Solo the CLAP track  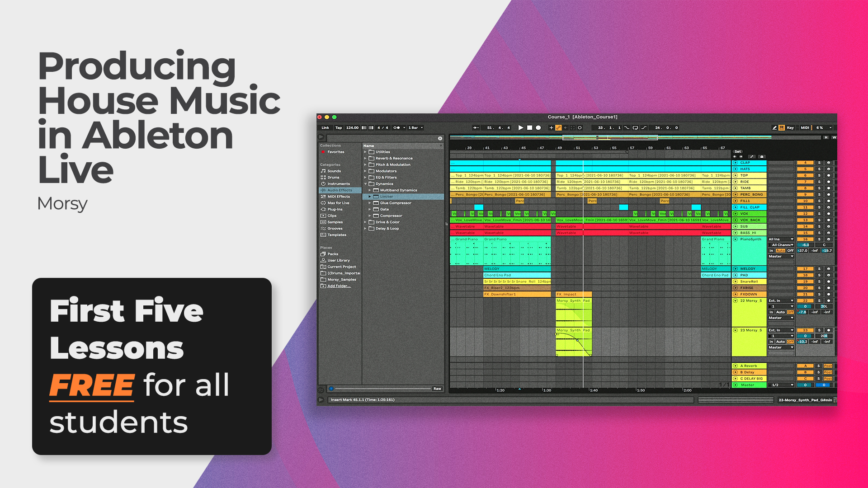(819, 163)
